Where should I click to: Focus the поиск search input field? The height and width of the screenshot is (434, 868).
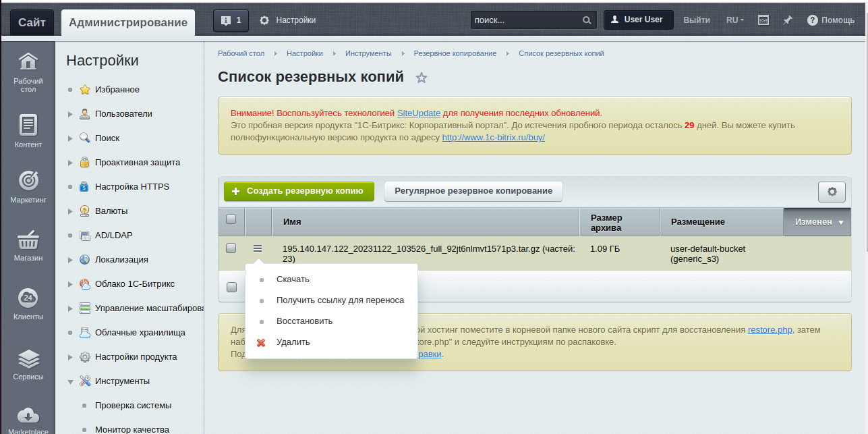525,20
